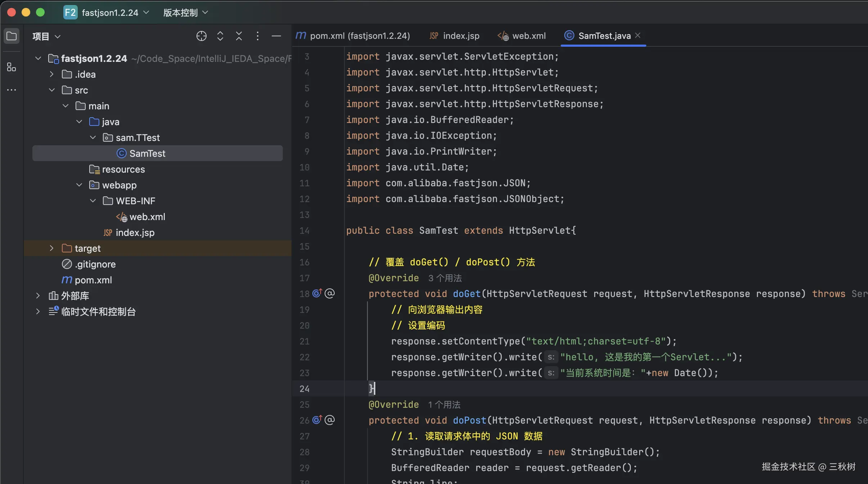Viewport: 868px width, 484px height.
Task: Expand the .idea folder
Action: (x=51, y=74)
